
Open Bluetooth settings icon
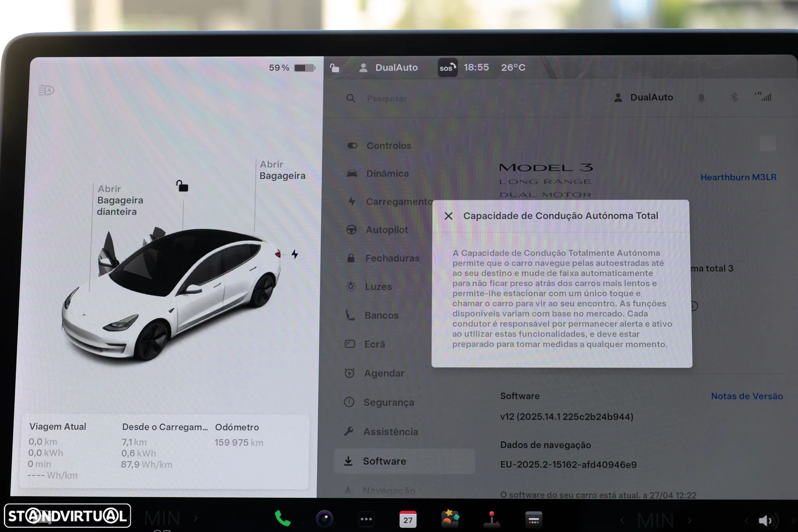[x=734, y=97]
